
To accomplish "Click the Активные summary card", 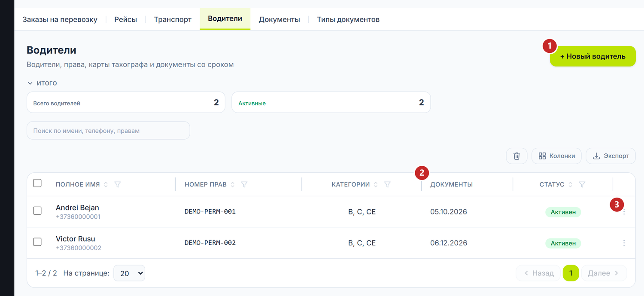I will click(331, 102).
